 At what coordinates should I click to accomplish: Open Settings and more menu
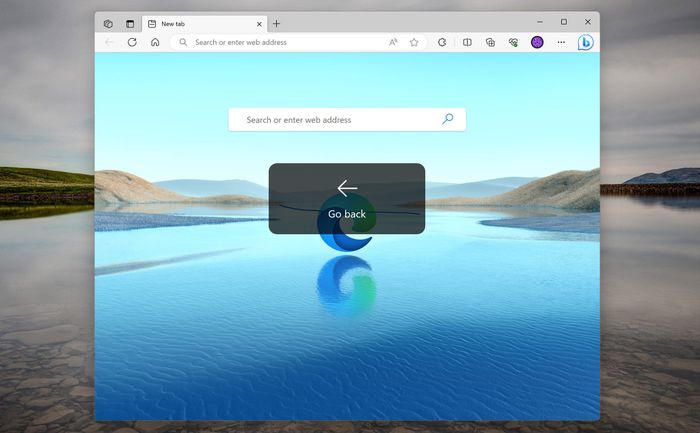click(561, 42)
